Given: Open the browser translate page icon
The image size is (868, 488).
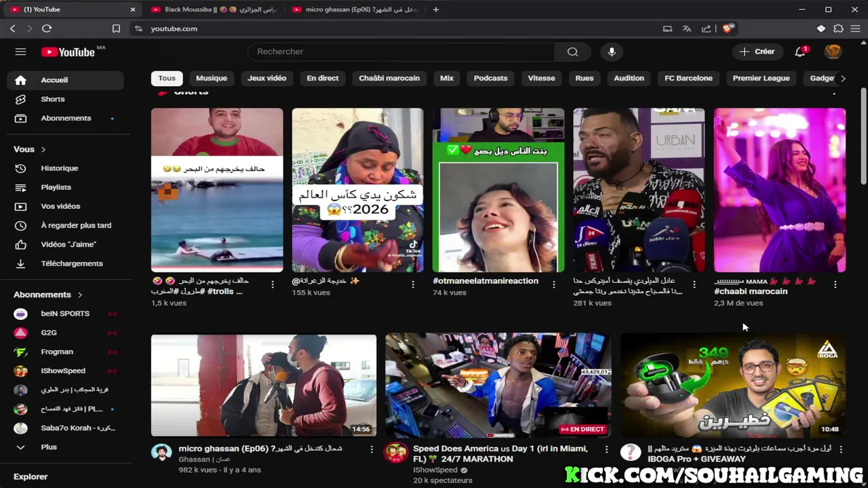Looking at the screenshot, I should click(687, 28).
